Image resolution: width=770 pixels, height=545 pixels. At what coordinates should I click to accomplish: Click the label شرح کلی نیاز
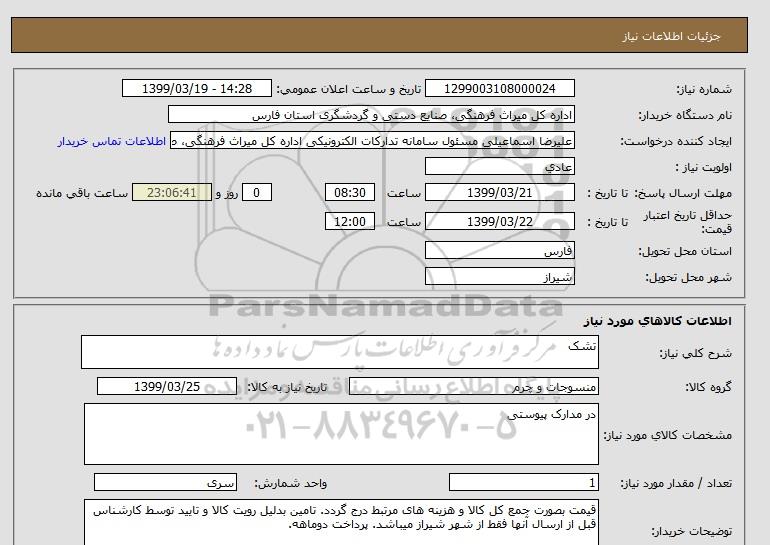(x=695, y=353)
